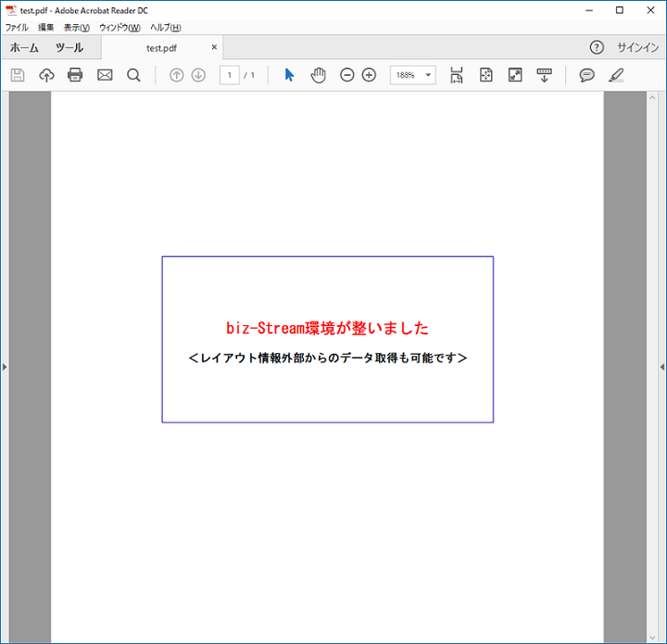Click the page number input field
Image resolution: width=667 pixels, height=644 pixels.
click(x=230, y=75)
